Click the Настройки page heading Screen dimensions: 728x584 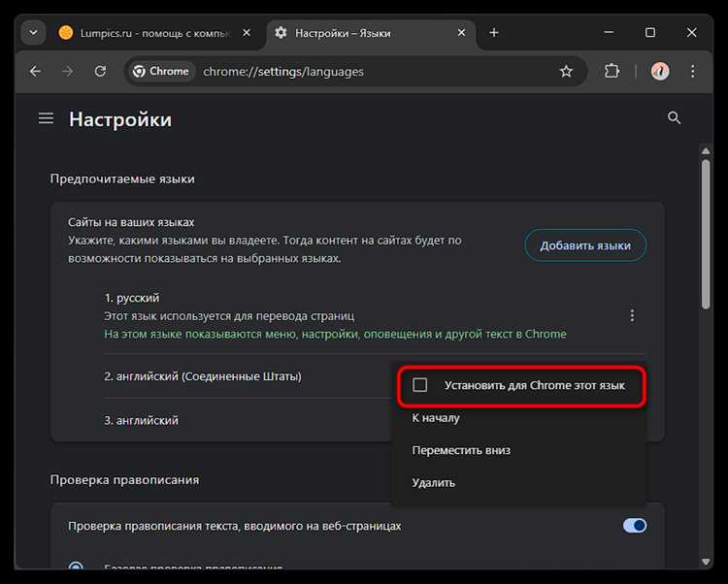120,119
